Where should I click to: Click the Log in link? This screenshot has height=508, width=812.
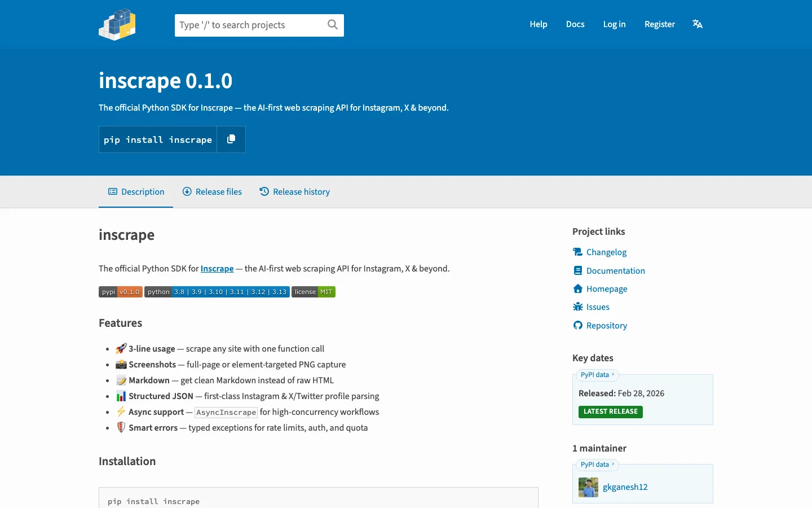click(x=614, y=24)
